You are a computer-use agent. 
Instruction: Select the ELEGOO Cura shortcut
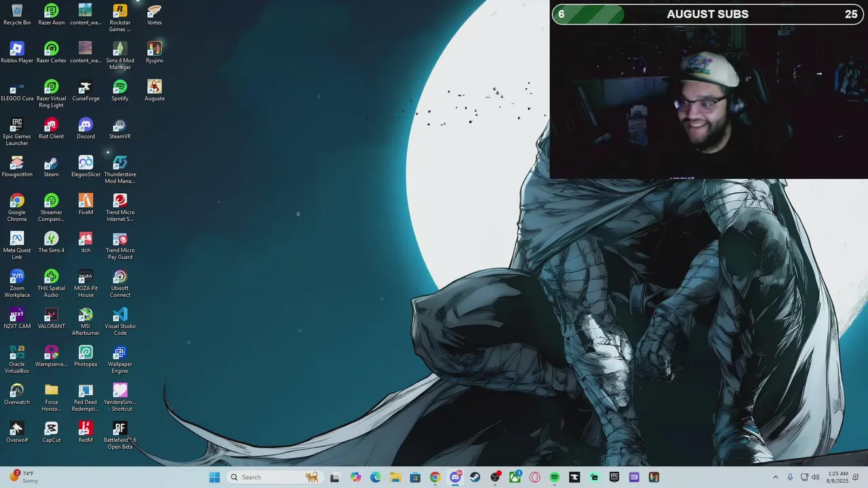pyautogui.click(x=17, y=90)
